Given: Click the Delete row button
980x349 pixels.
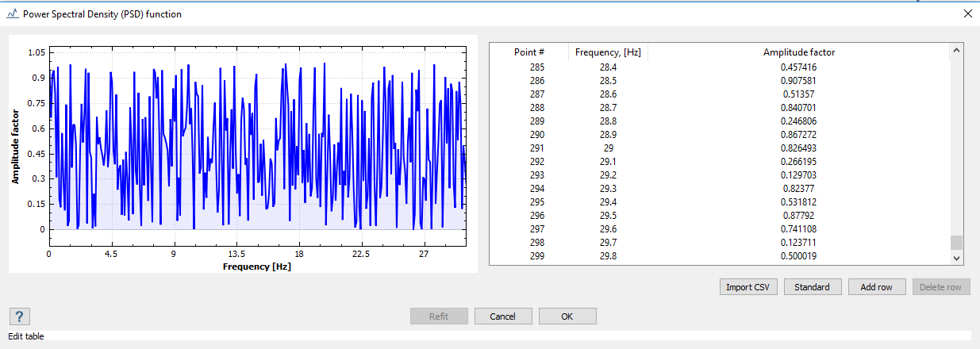Looking at the screenshot, I should click(941, 287).
